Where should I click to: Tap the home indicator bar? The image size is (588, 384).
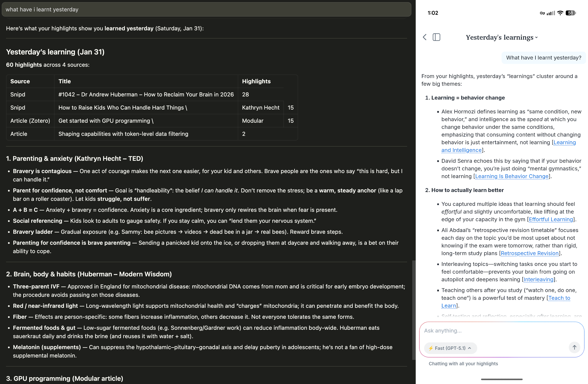pos(502,379)
